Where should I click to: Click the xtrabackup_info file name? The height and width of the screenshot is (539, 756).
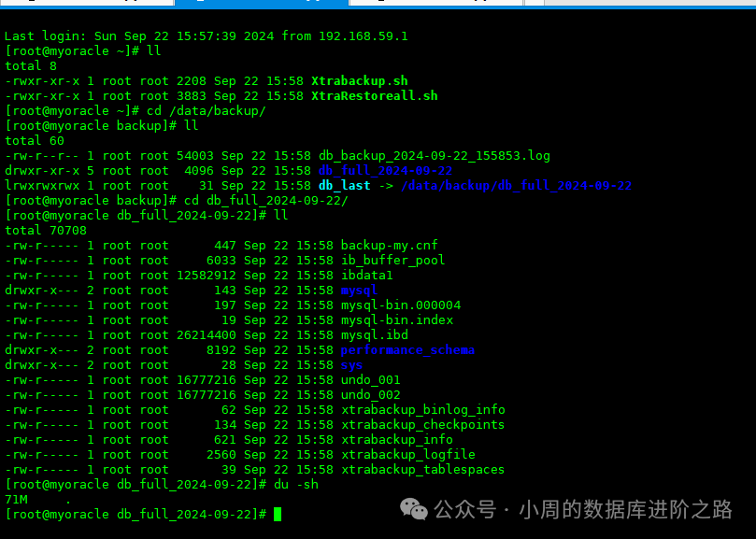click(x=397, y=440)
